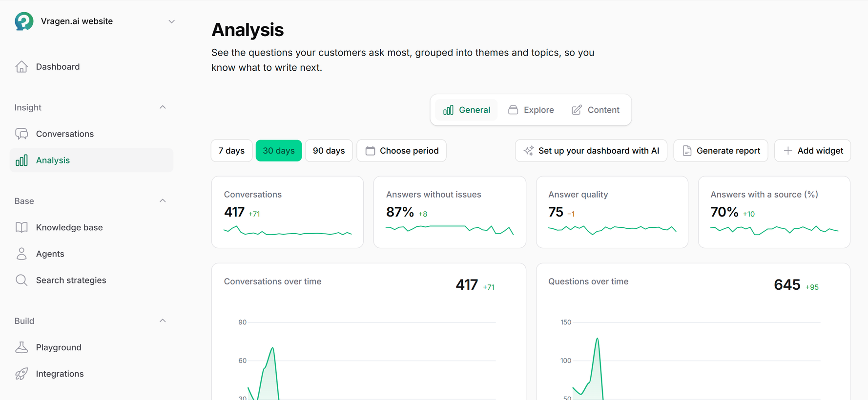Click the Explore tab box icon
This screenshot has height=400, width=868.
(x=513, y=110)
